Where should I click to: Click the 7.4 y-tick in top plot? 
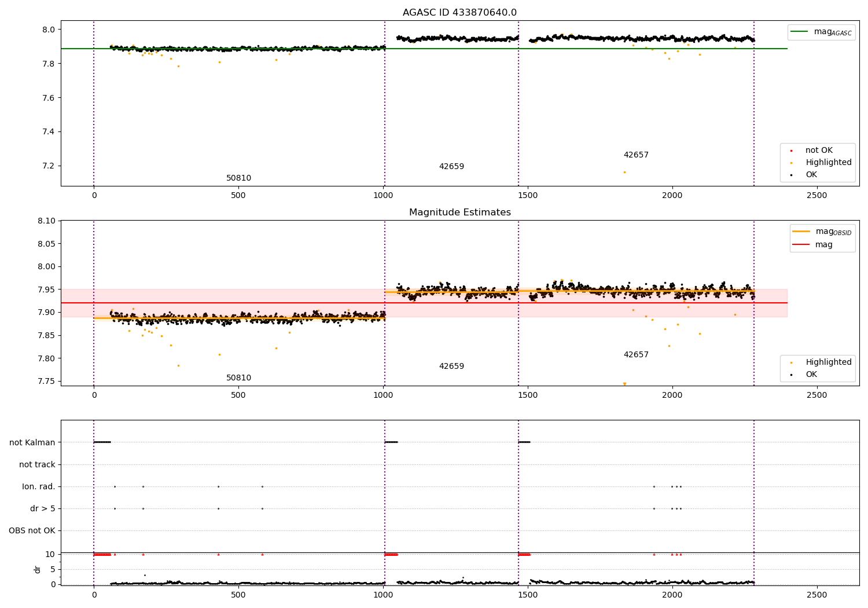tap(49, 132)
